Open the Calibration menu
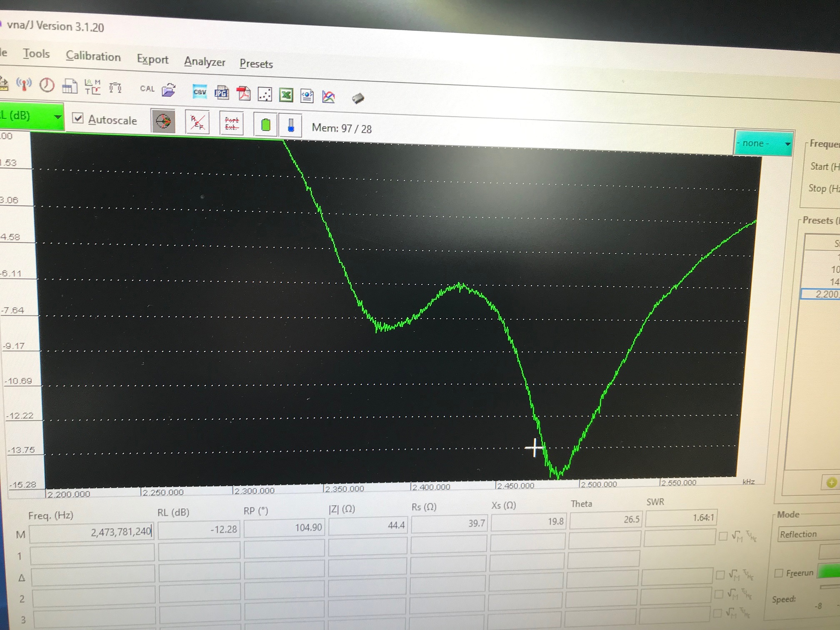This screenshot has height=630, width=840. pos(93,56)
